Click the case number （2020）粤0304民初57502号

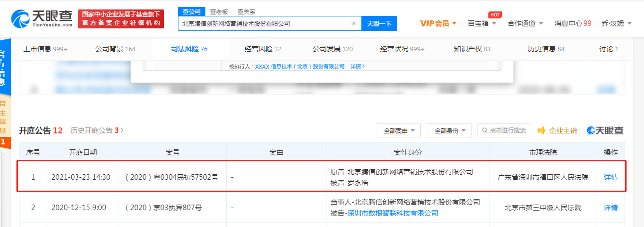click(172, 177)
